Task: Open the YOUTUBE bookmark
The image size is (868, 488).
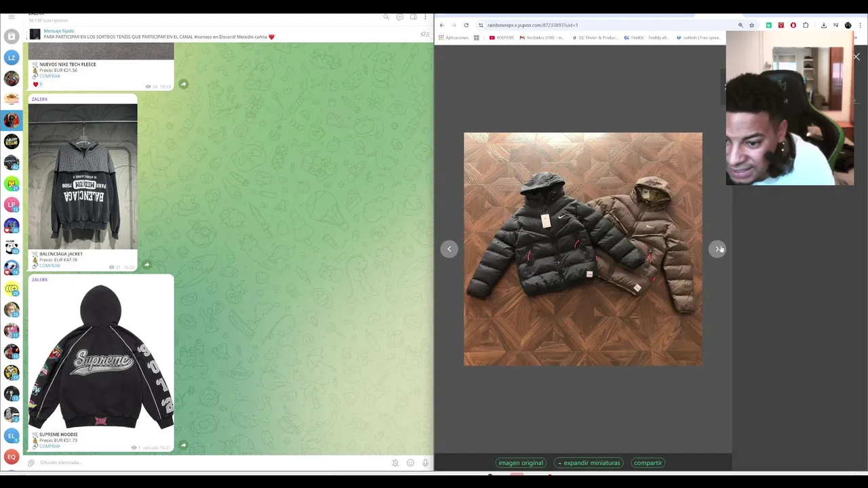Action: 502,38
